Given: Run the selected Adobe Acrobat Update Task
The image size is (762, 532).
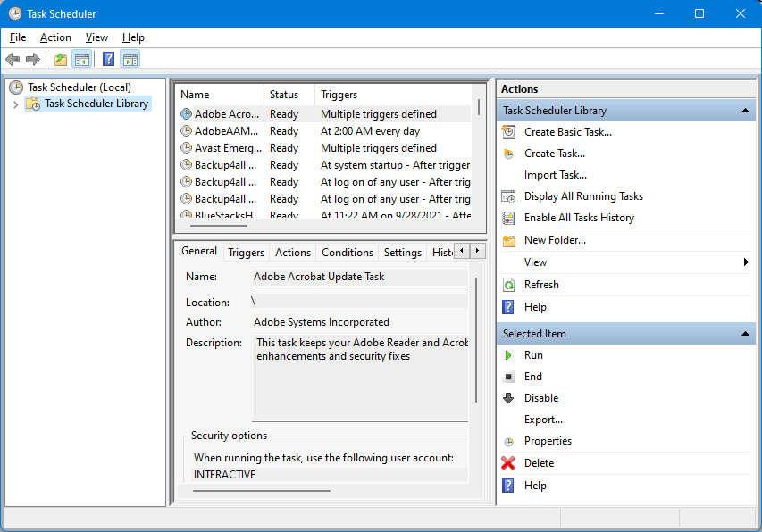Looking at the screenshot, I should point(532,354).
